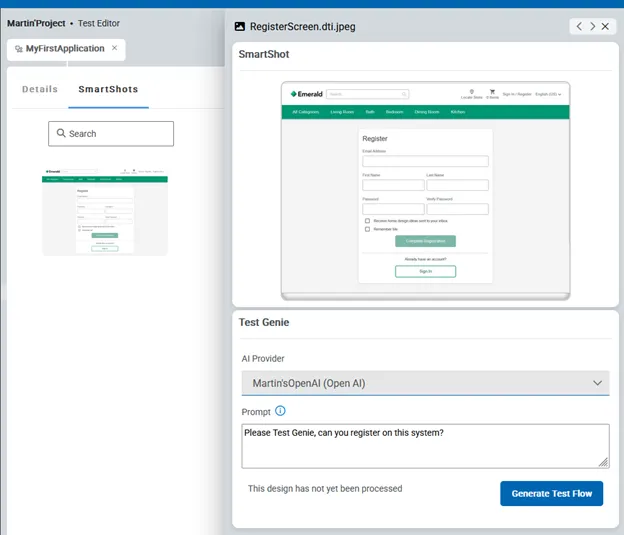Click the search magnifier icon

pyautogui.click(x=61, y=133)
